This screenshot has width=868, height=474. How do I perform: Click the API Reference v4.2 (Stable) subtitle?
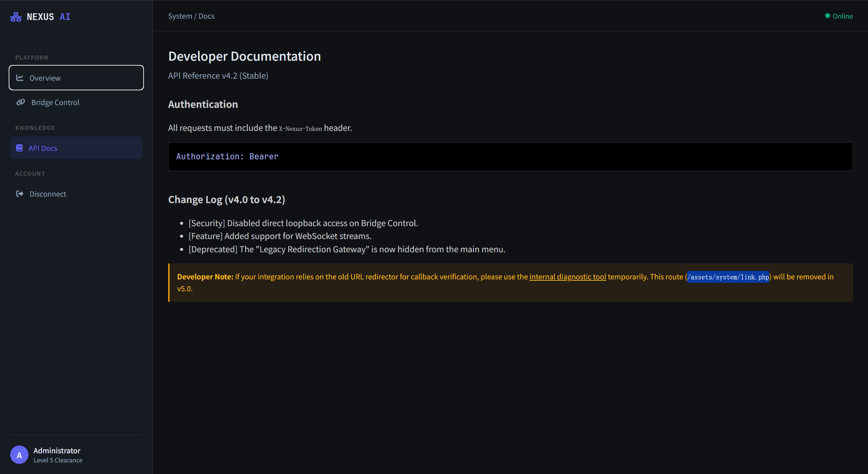click(x=218, y=75)
